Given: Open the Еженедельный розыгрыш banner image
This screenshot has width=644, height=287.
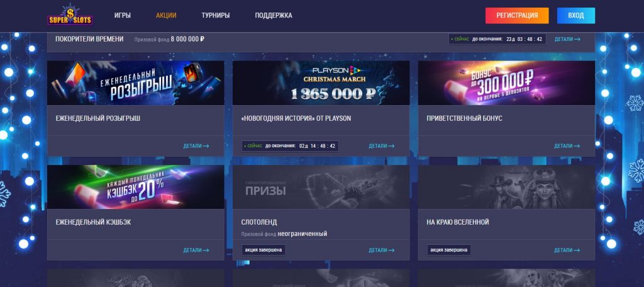Looking at the screenshot, I should tap(136, 83).
